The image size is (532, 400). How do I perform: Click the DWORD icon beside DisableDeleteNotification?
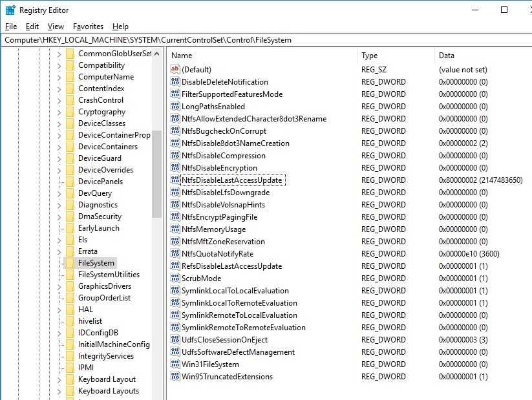pos(175,82)
